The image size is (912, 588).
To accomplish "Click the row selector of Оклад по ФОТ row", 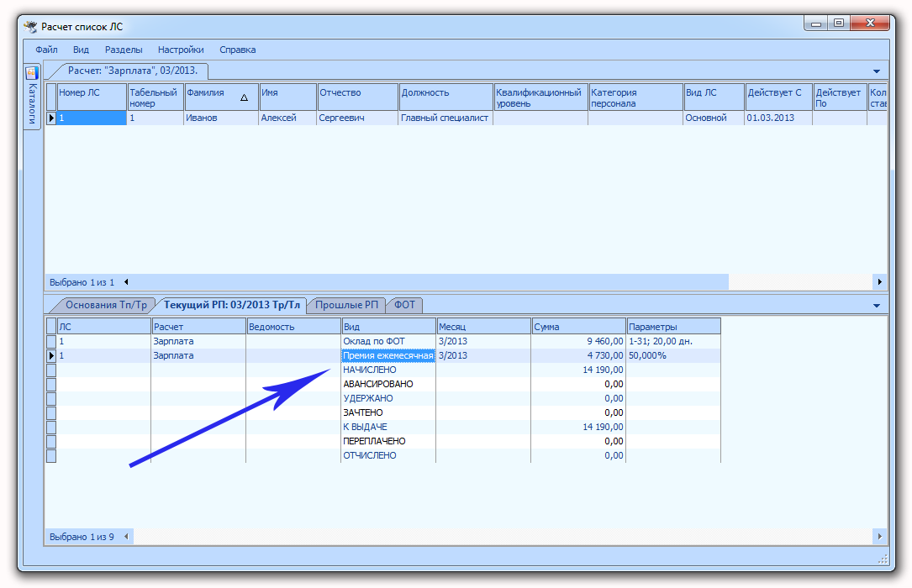I will click(51, 341).
